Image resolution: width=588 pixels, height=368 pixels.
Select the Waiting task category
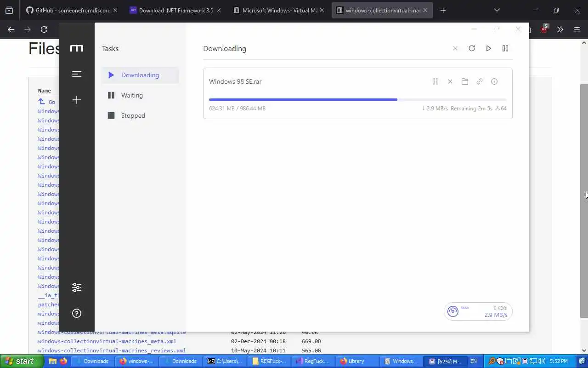coord(140,95)
